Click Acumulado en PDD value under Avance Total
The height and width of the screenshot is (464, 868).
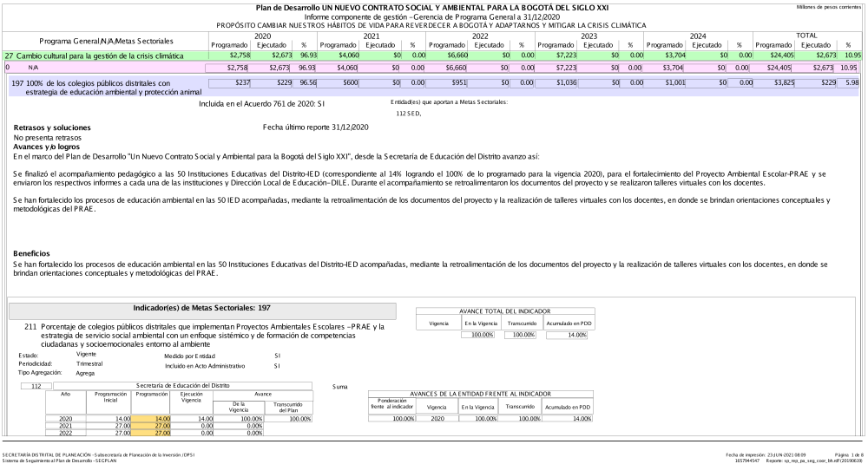(x=569, y=335)
